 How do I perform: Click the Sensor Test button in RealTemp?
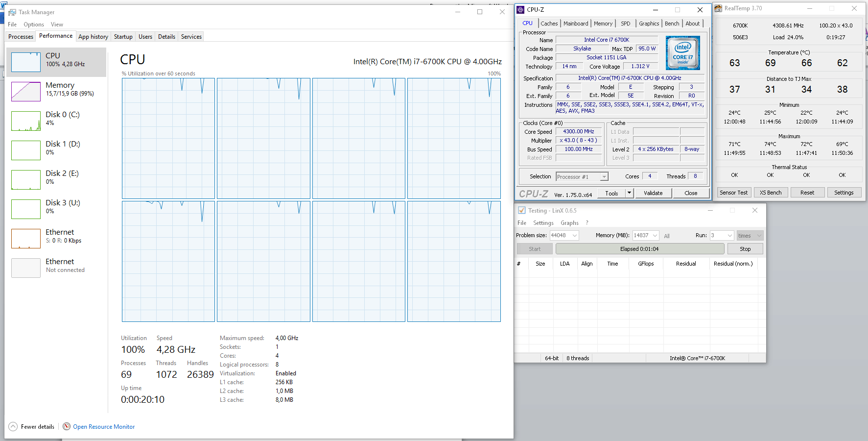pos(733,193)
